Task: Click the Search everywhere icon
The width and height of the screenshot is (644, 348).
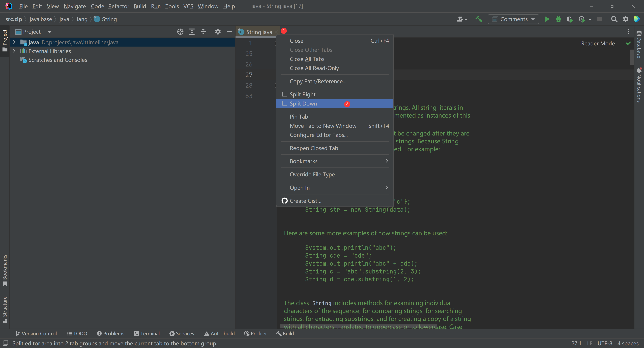Action: 614,19
